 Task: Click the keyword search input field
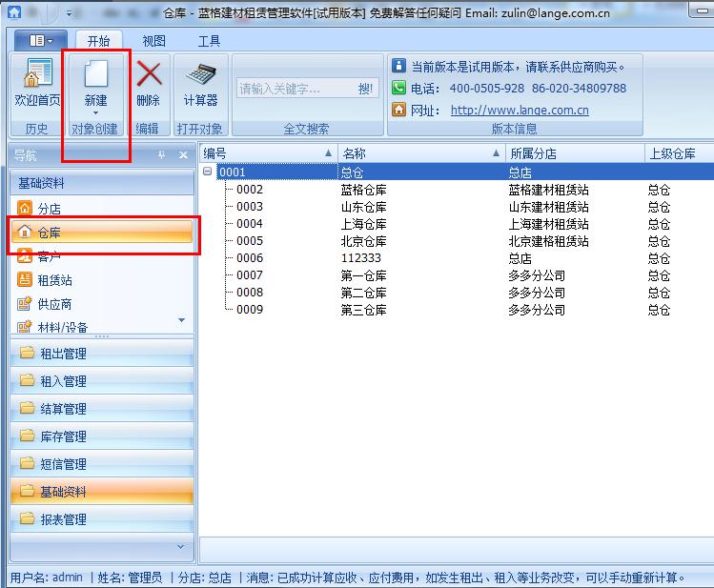coord(296,89)
